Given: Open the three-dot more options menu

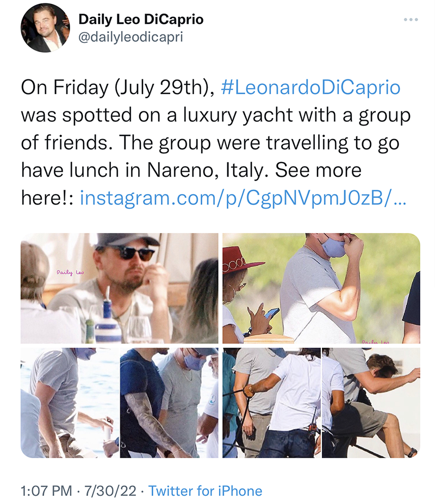Looking at the screenshot, I should tap(411, 20).
